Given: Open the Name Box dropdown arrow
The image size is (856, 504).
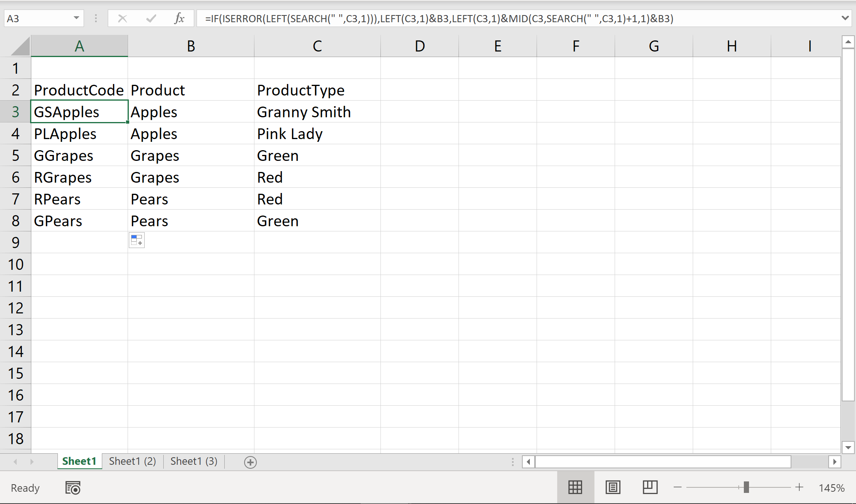Looking at the screenshot, I should 76,18.
